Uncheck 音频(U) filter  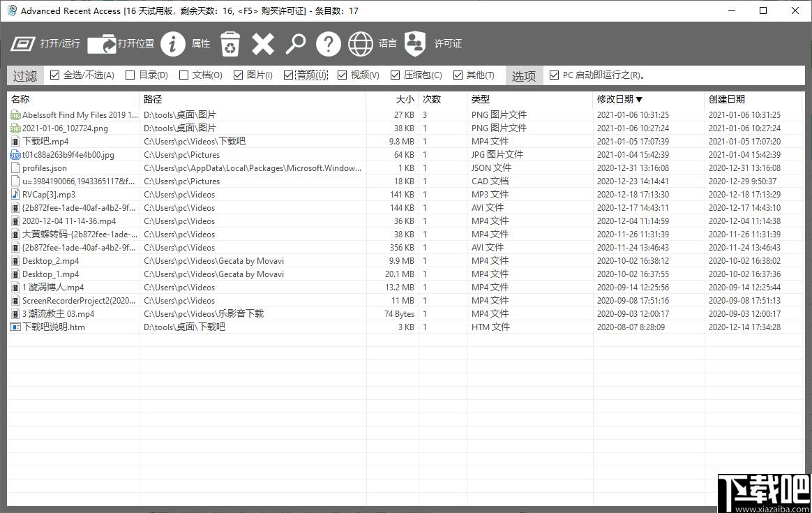tap(288, 75)
